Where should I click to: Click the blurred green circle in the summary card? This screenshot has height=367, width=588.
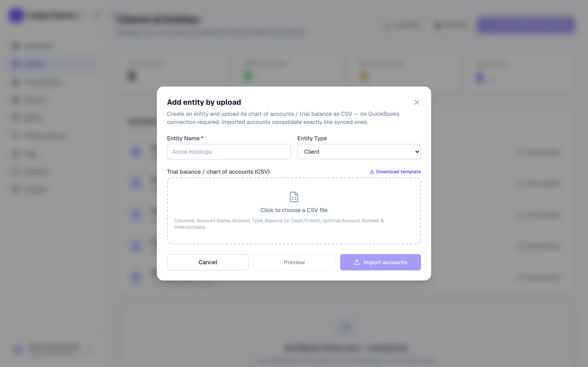[x=248, y=76]
